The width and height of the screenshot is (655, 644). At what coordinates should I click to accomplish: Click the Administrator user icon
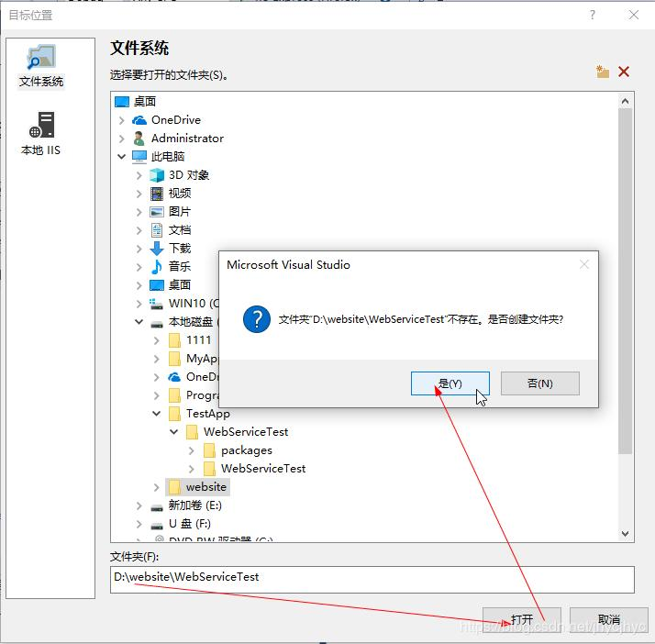[139, 139]
